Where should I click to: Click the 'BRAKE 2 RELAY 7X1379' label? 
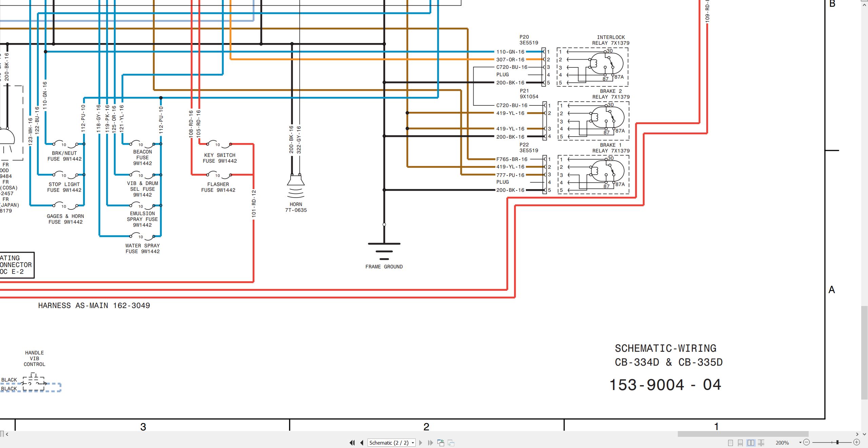coord(611,94)
